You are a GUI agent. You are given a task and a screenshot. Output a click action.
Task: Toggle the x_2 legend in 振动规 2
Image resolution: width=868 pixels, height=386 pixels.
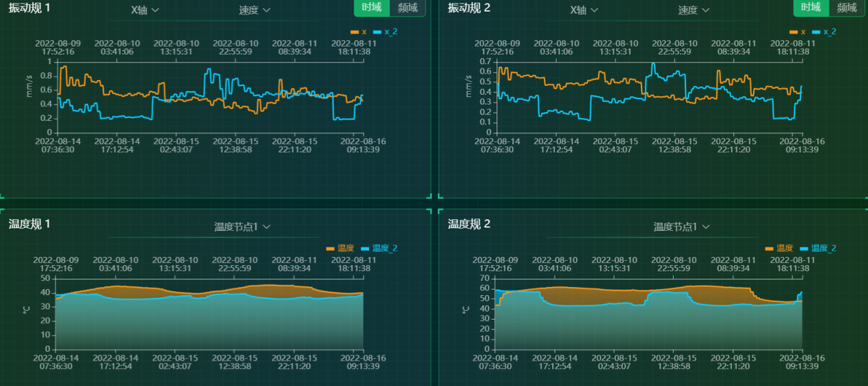[824, 32]
